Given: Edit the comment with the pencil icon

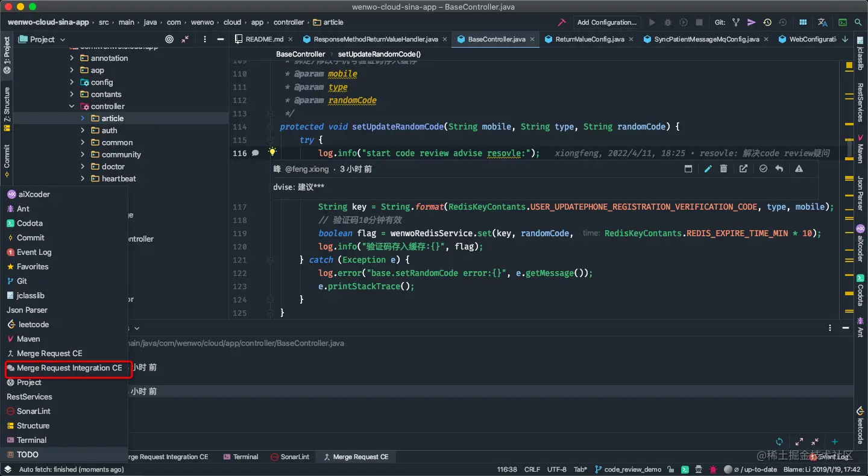Looking at the screenshot, I should click(708, 169).
